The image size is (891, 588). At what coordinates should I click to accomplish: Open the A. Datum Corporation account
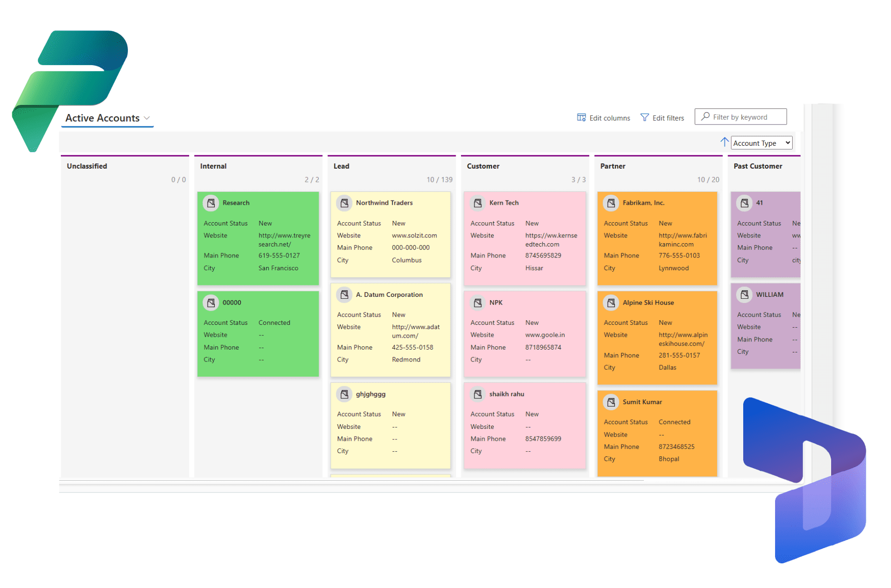(389, 294)
